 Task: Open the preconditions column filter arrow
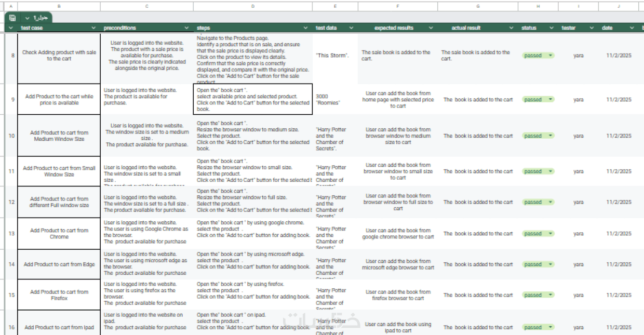(x=186, y=28)
